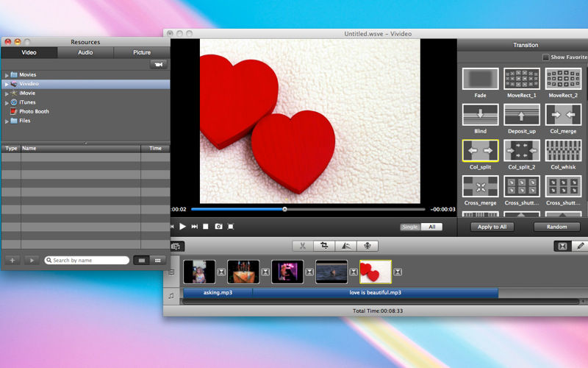Switch playback mode to All

(x=432, y=227)
